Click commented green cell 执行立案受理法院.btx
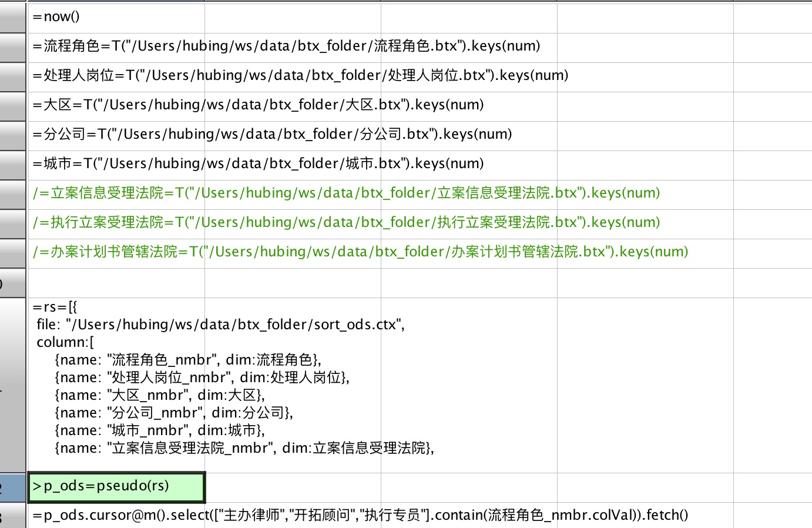Viewport: 812px width, 528px height. 116,223
